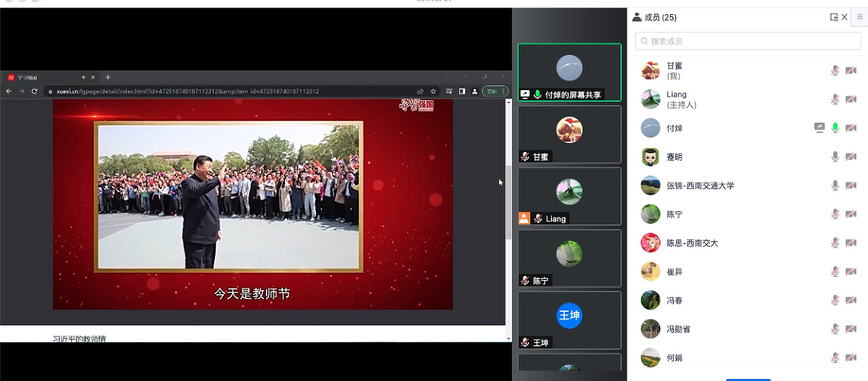This screenshot has height=381, width=868.
Task: Click the host icon on Liang's tile
Action: (524, 218)
